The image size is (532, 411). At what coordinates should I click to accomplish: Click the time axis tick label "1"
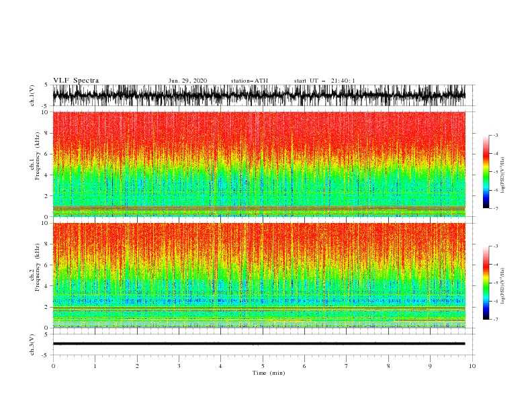click(x=95, y=366)
